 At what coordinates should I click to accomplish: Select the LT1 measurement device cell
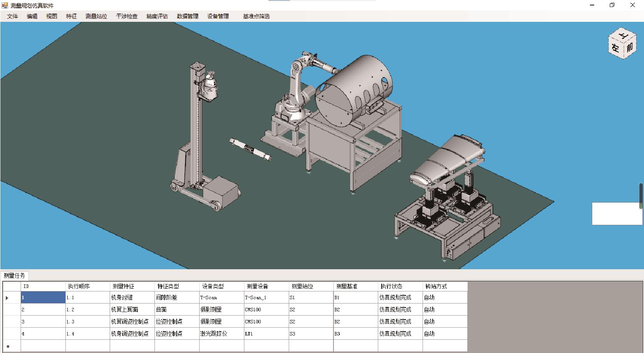tap(266, 334)
